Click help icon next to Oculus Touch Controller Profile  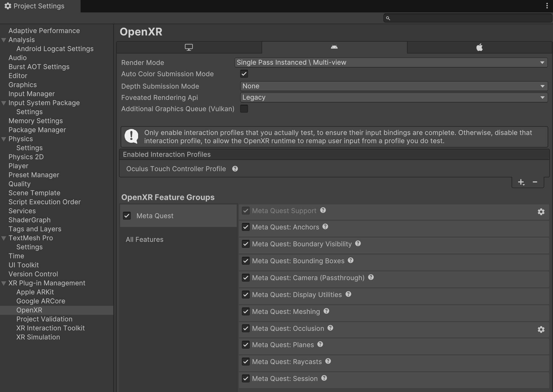pos(236,168)
